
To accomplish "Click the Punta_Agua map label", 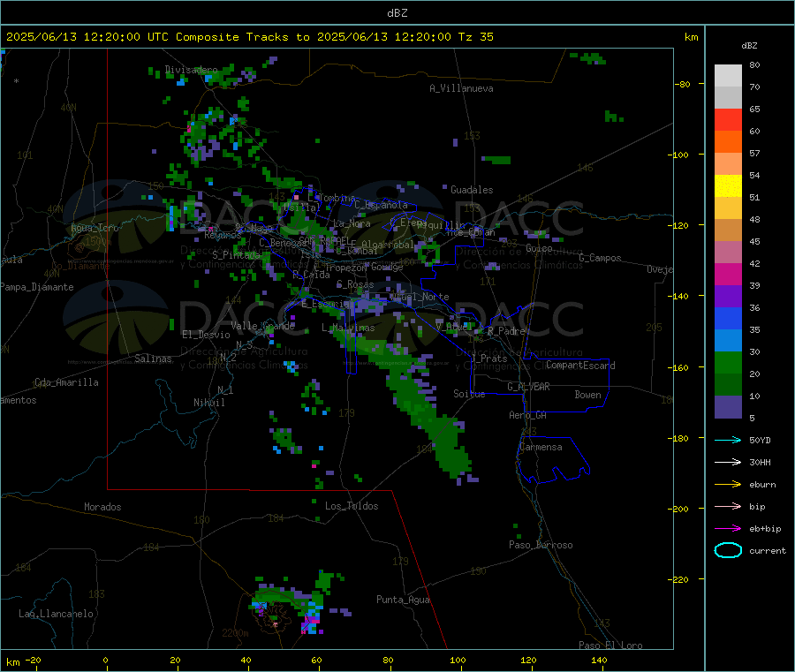I will [x=403, y=600].
